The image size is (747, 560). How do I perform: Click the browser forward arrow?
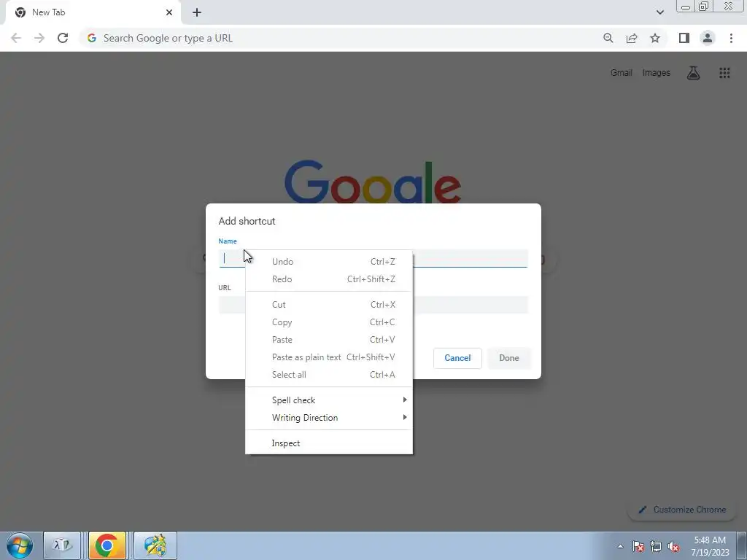click(x=39, y=38)
